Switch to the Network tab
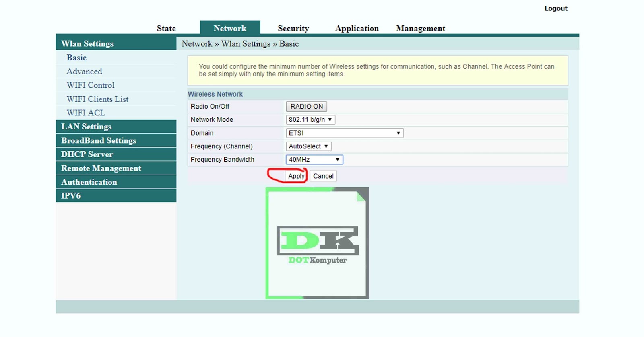Viewport: 644px width, 337px height. coord(230,28)
